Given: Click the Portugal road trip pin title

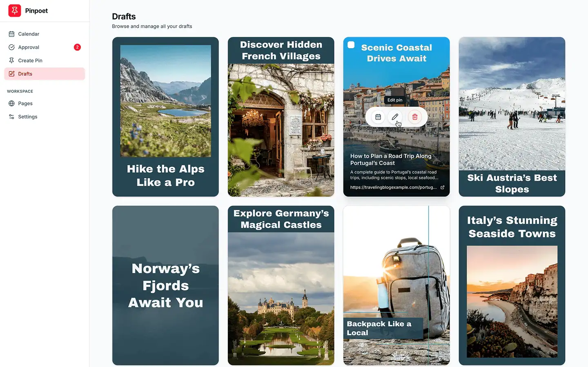Looking at the screenshot, I should coord(391,159).
